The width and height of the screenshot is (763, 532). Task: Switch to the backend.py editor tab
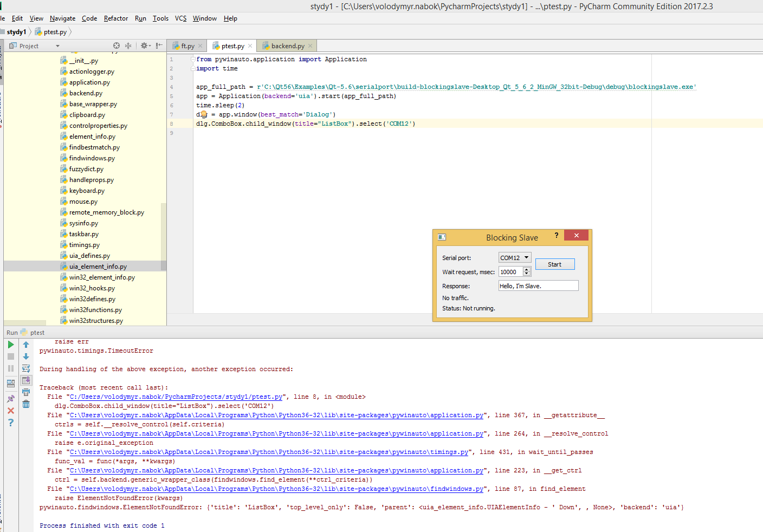coord(286,46)
